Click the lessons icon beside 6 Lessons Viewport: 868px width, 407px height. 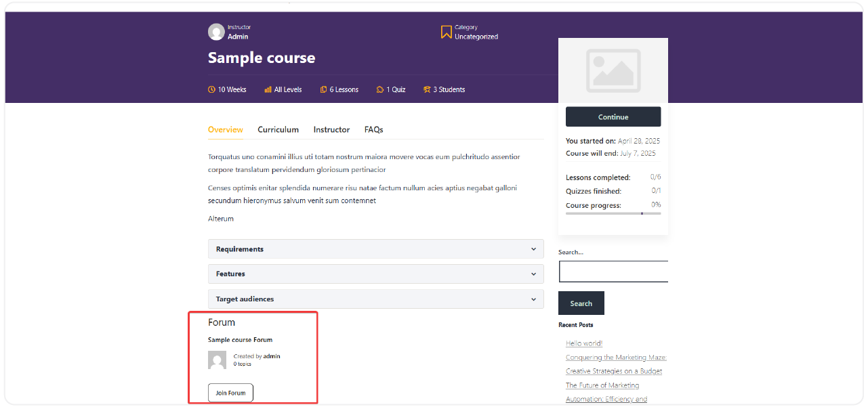point(324,89)
